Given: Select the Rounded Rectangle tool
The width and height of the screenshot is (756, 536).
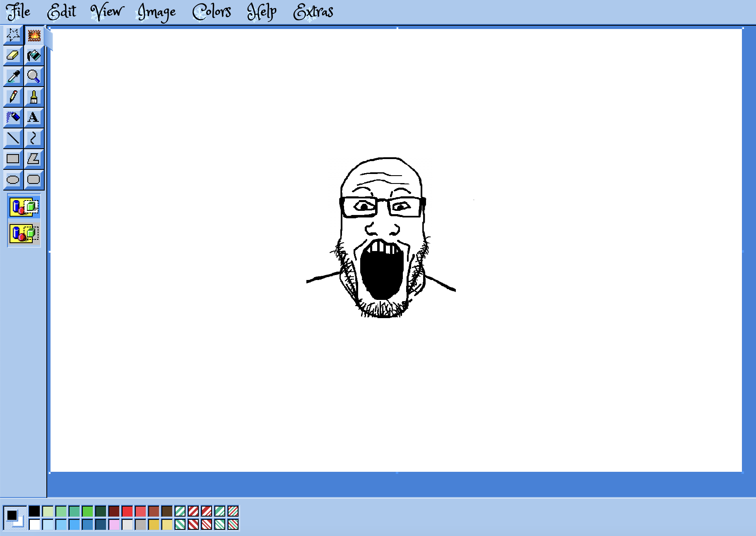Looking at the screenshot, I should 34,180.
